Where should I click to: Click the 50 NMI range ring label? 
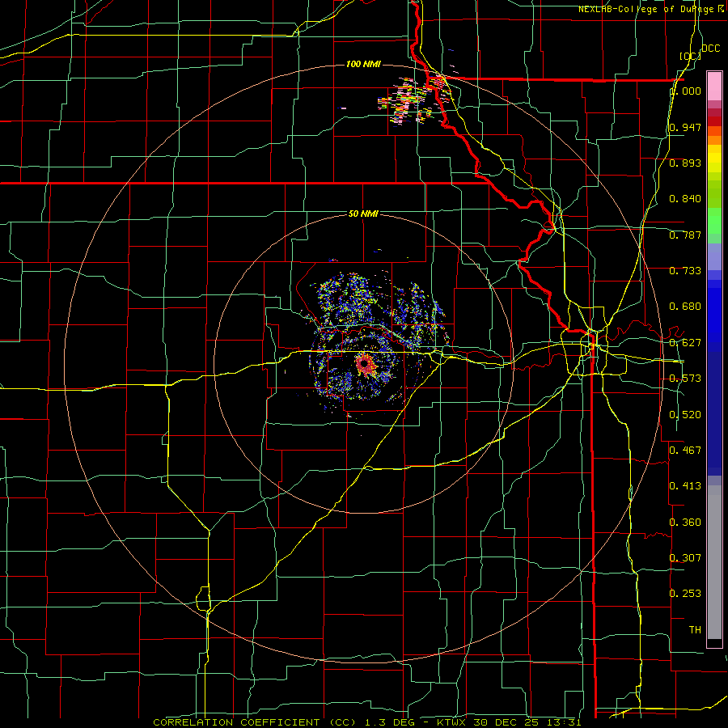click(363, 214)
